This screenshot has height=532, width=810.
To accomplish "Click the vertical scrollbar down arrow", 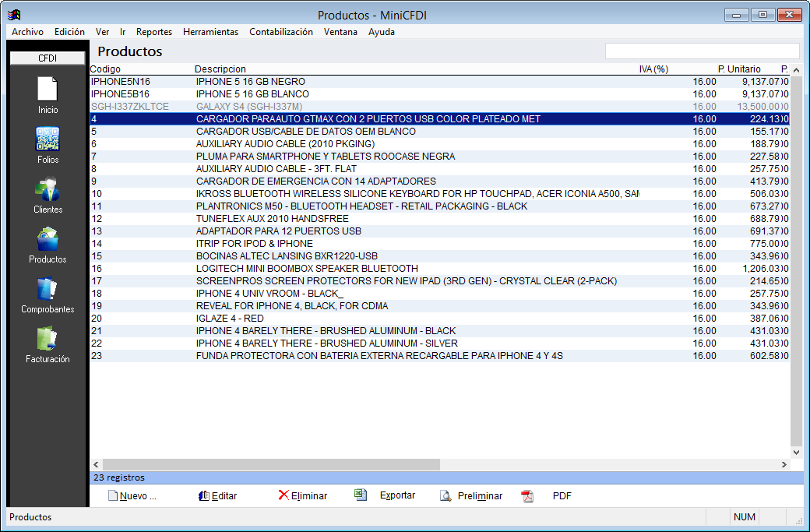I will click(796, 453).
